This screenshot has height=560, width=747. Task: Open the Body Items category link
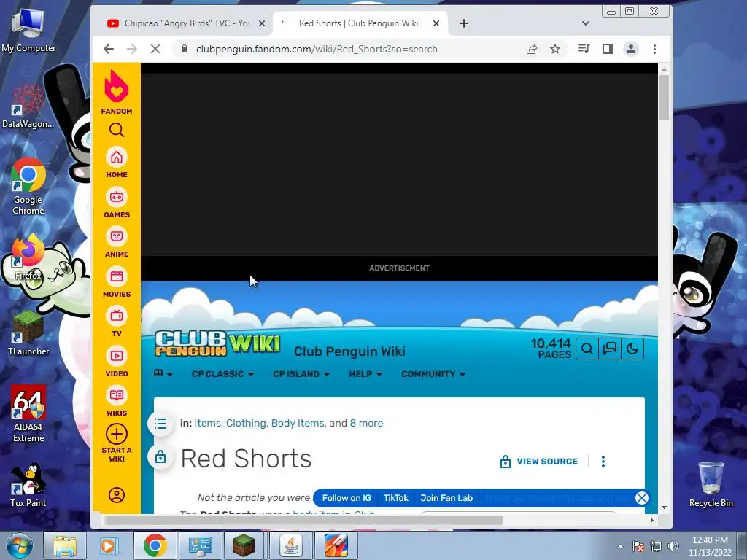[x=298, y=424]
